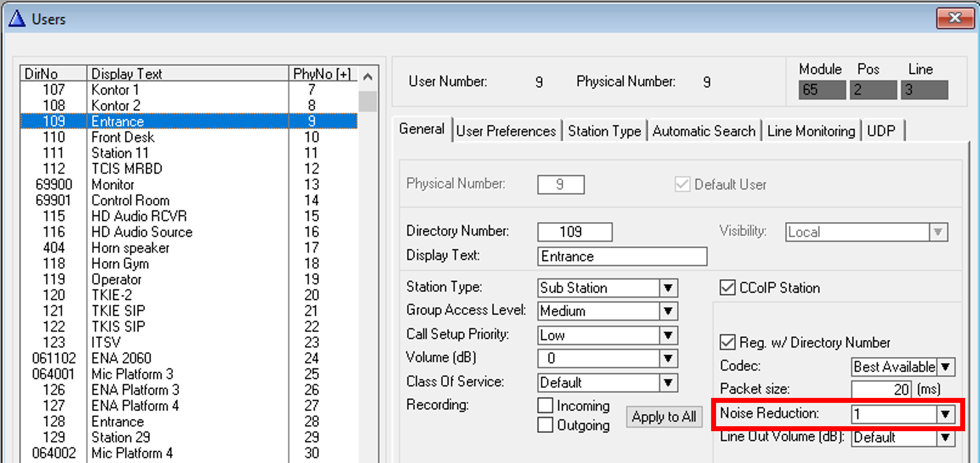The image size is (980, 463).
Task: Enable the Outgoing recording checkbox
Action: click(x=545, y=425)
